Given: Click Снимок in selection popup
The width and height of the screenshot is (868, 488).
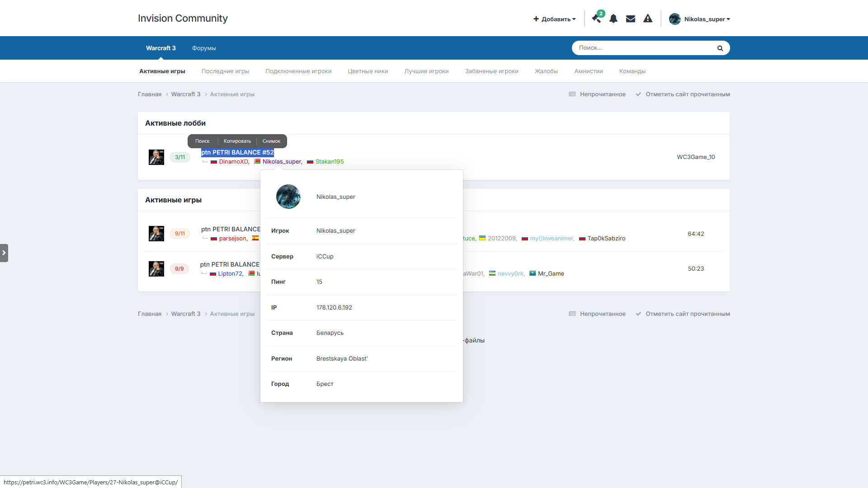Looking at the screenshot, I should pyautogui.click(x=272, y=141).
